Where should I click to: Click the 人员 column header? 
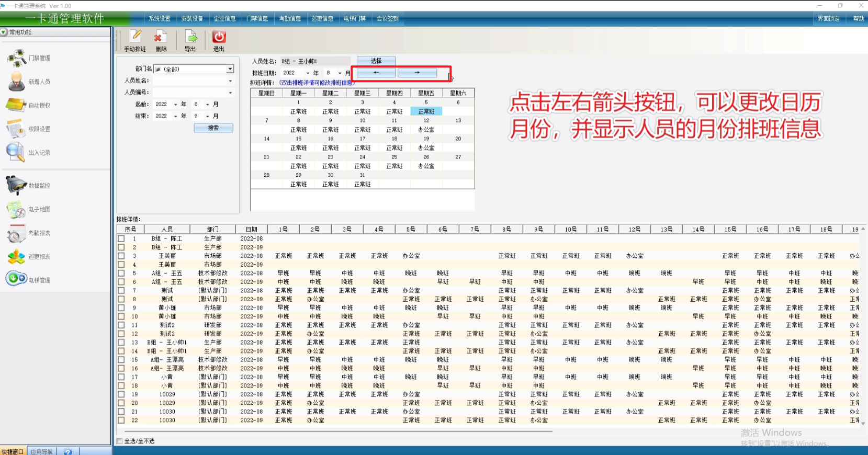[167, 229]
